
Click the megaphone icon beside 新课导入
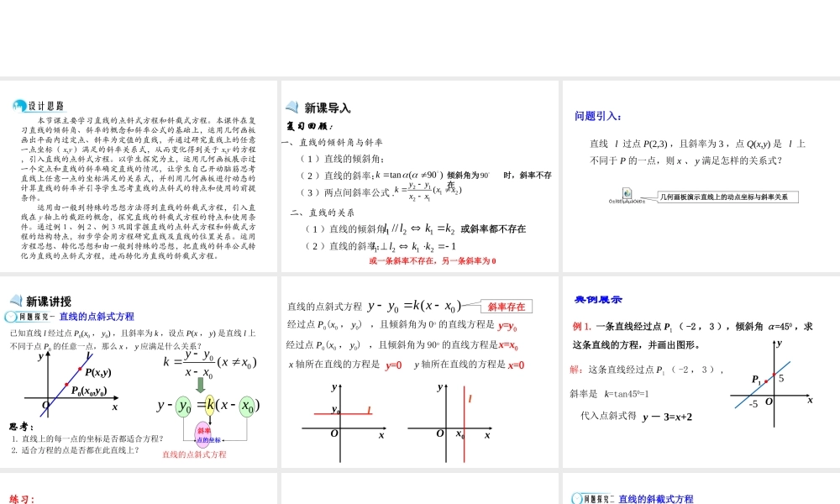pyautogui.click(x=292, y=108)
